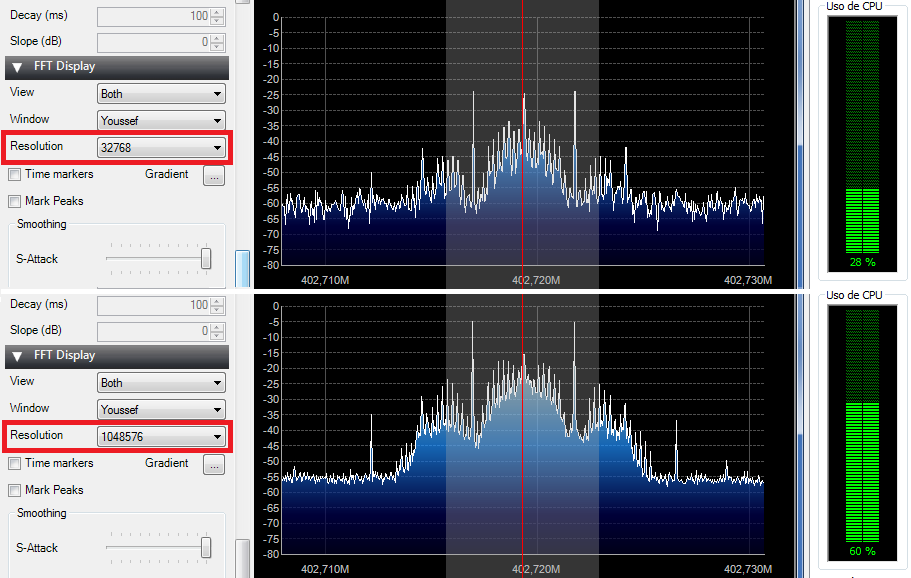Open the upper Window dropdown set to Youssef
The width and height of the screenshot is (911, 578).
click(161, 120)
